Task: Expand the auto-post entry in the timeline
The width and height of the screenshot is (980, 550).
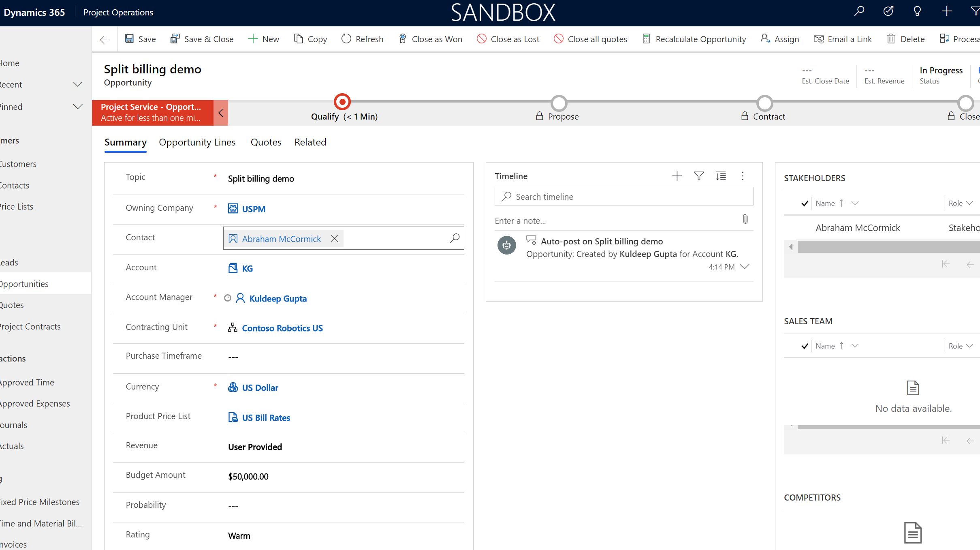Action: click(x=745, y=267)
